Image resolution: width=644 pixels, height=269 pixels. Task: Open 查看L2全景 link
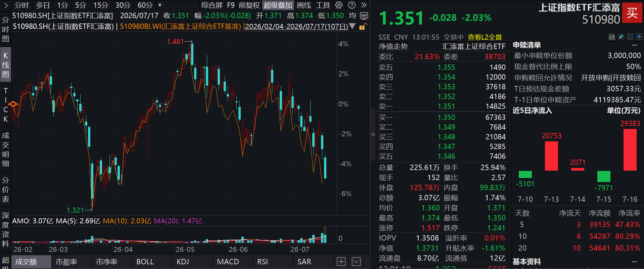[x=485, y=37]
